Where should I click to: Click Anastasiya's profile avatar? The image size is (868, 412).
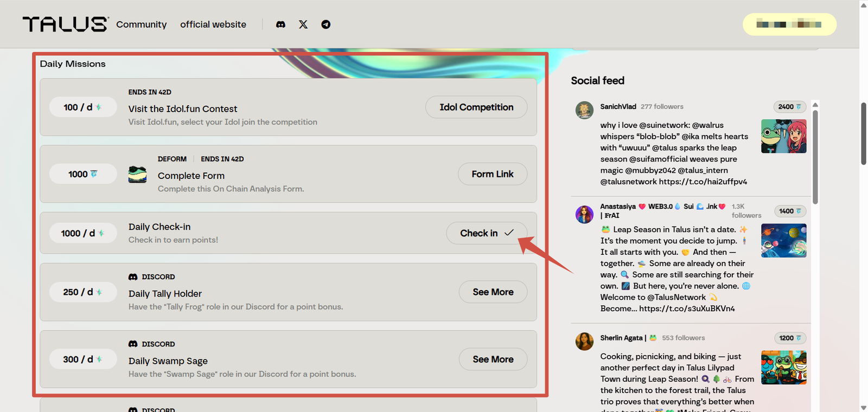[584, 214]
